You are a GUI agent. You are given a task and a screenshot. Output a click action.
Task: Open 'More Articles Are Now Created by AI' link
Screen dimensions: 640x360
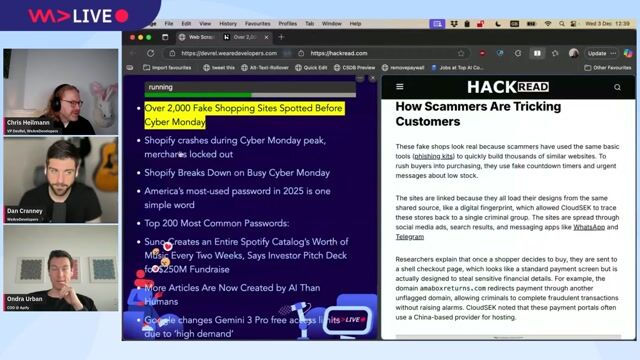[232, 295]
